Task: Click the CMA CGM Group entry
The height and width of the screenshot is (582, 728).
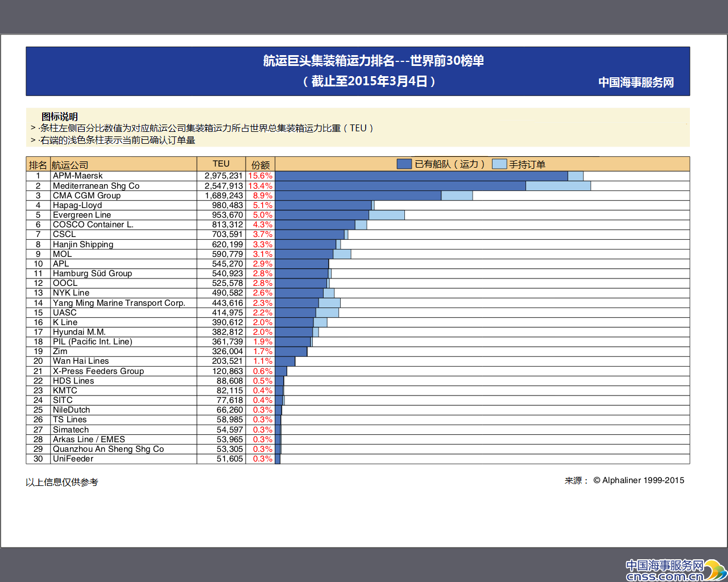Action: click(x=86, y=196)
